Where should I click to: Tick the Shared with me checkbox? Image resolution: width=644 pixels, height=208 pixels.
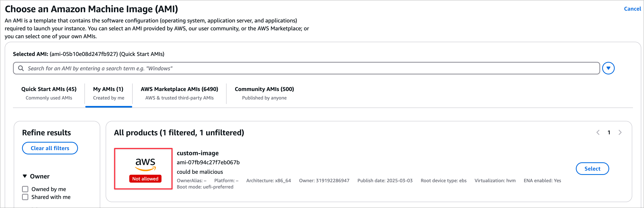[x=25, y=197]
